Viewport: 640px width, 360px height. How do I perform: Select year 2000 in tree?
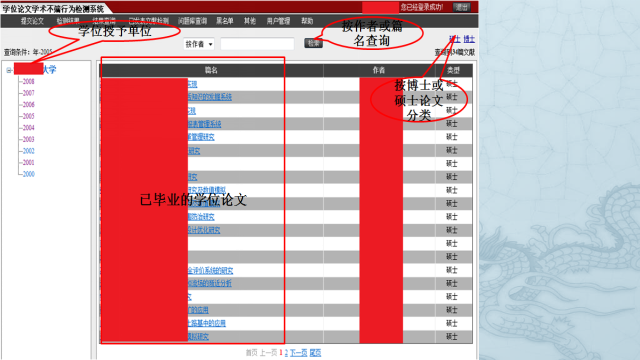point(29,174)
